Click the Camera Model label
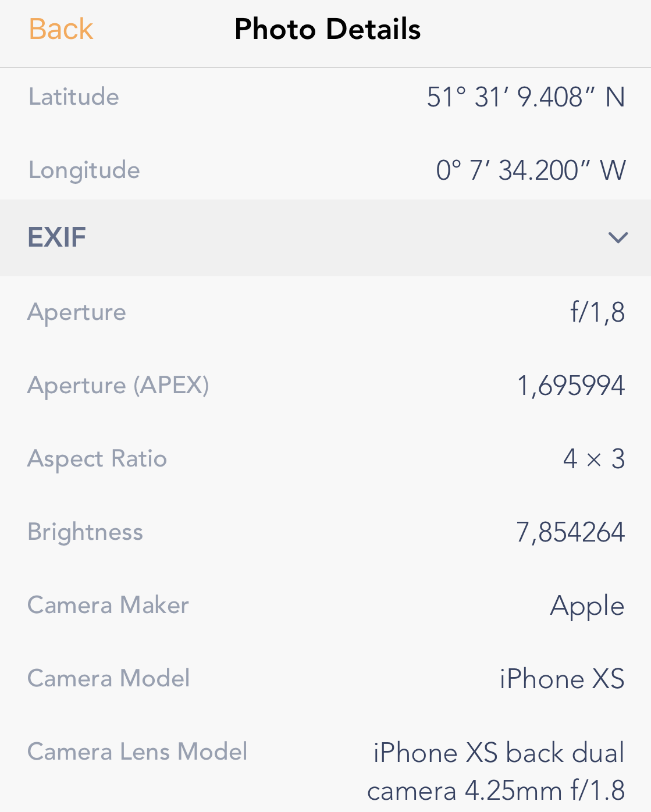The width and height of the screenshot is (651, 812). coord(109,678)
